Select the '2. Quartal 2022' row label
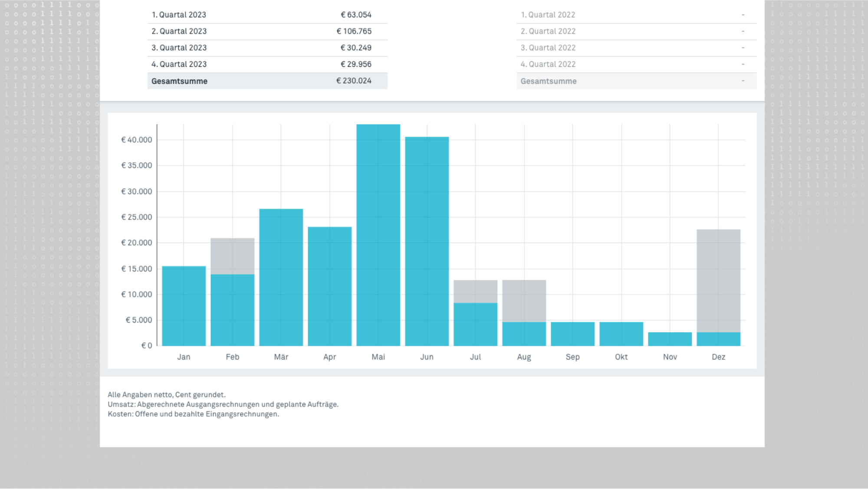The width and height of the screenshot is (868, 489). point(548,31)
